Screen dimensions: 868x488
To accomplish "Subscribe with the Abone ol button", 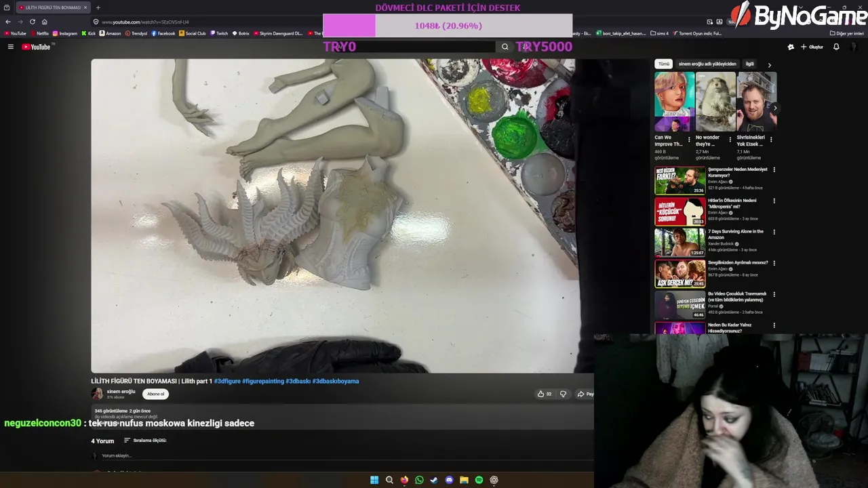I will coord(156,394).
